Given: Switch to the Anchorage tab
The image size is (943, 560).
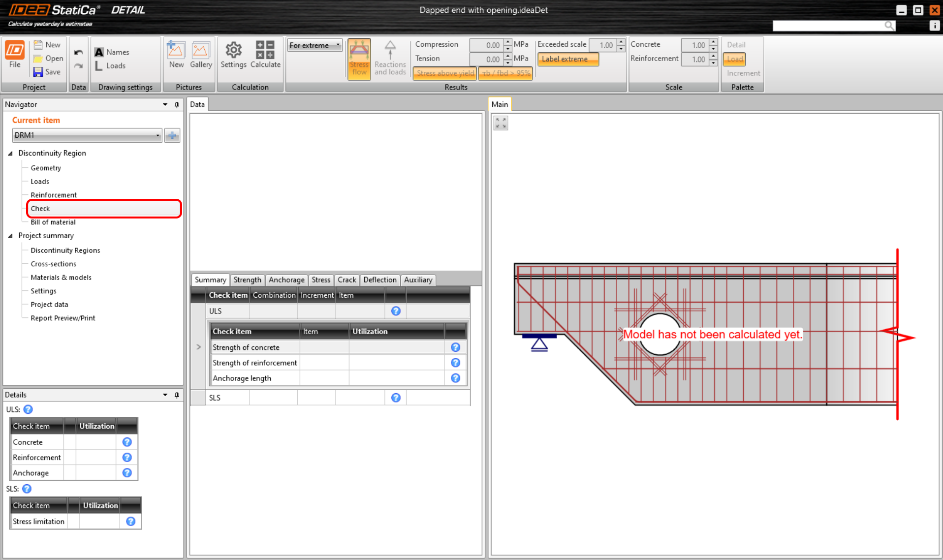Looking at the screenshot, I should [x=286, y=280].
